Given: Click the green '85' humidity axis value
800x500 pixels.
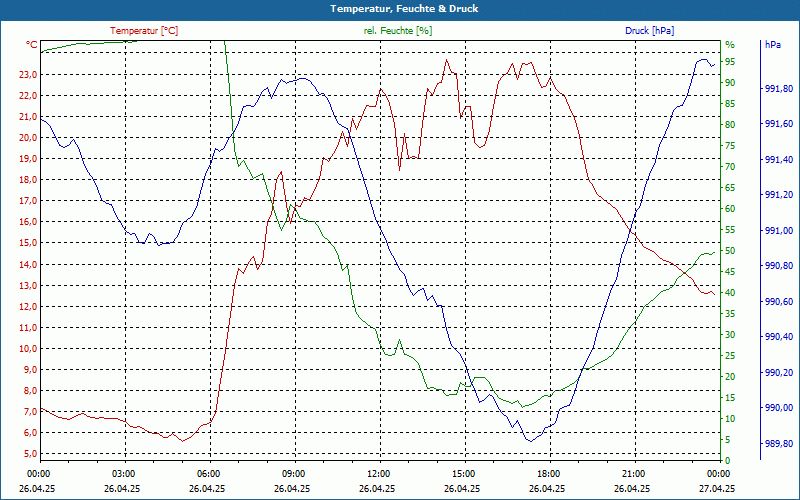Looking at the screenshot, I should pyautogui.click(x=730, y=104).
